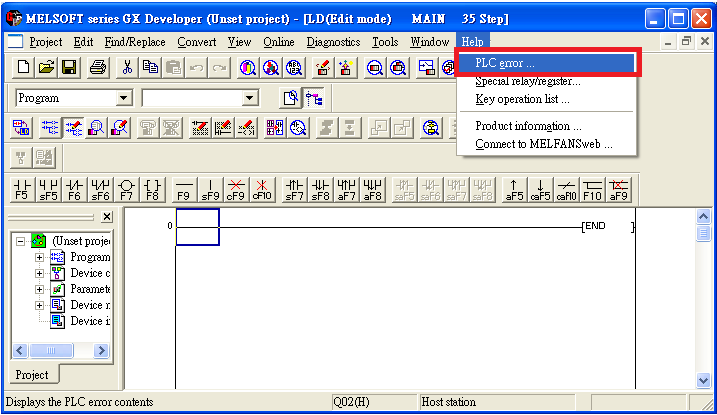Insert falling pulse contact sF8
The height and width of the screenshot is (415, 717).
tap(320, 190)
